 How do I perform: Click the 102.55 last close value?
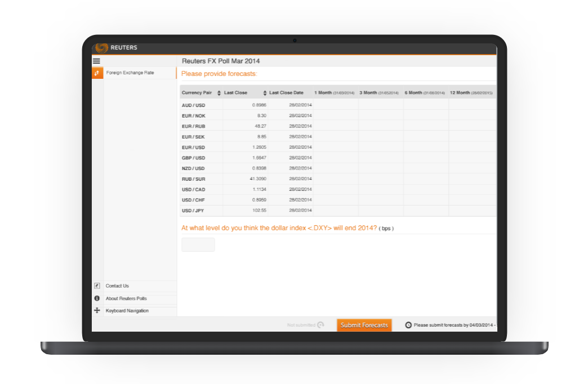click(259, 210)
